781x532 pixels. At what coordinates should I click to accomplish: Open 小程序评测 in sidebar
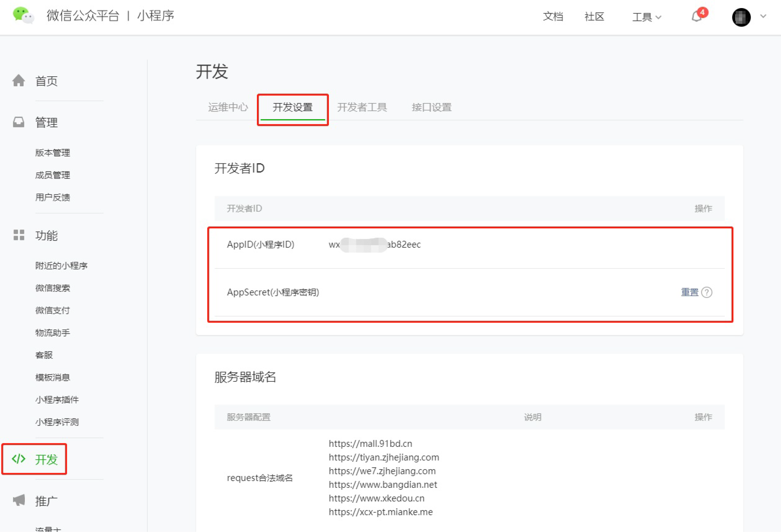pyautogui.click(x=57, y=422)
